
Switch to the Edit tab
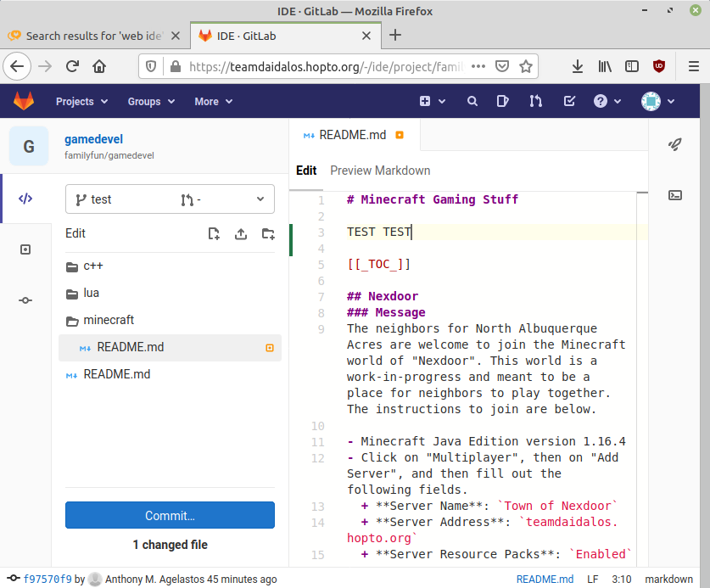click(306, 171)
